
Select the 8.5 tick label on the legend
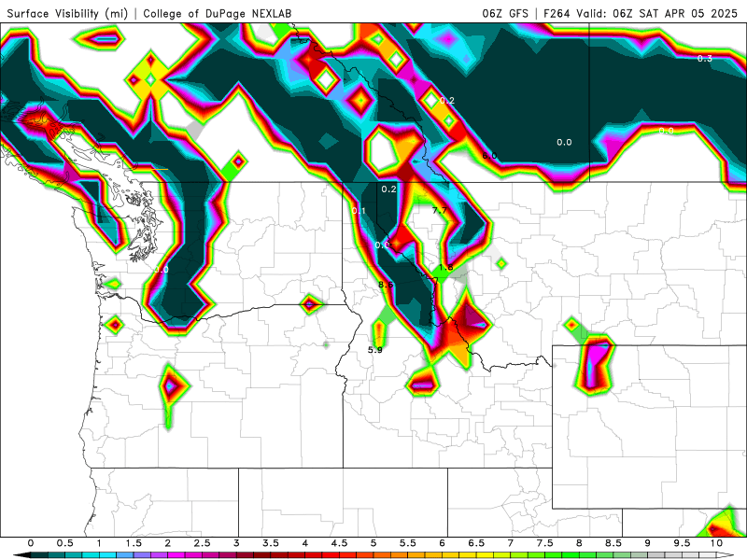pyautogui.click(x=613, y=543)
